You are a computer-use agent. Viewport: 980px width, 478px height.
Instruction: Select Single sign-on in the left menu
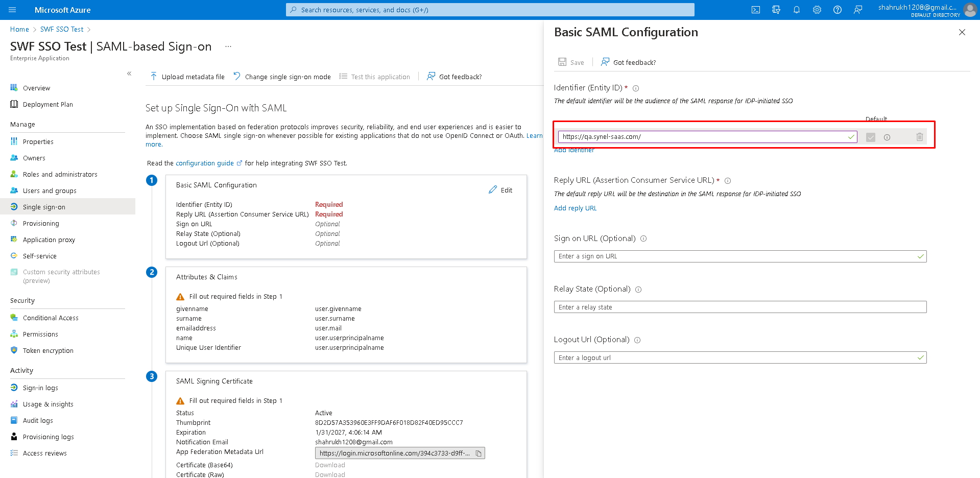[x=67, y=207]
